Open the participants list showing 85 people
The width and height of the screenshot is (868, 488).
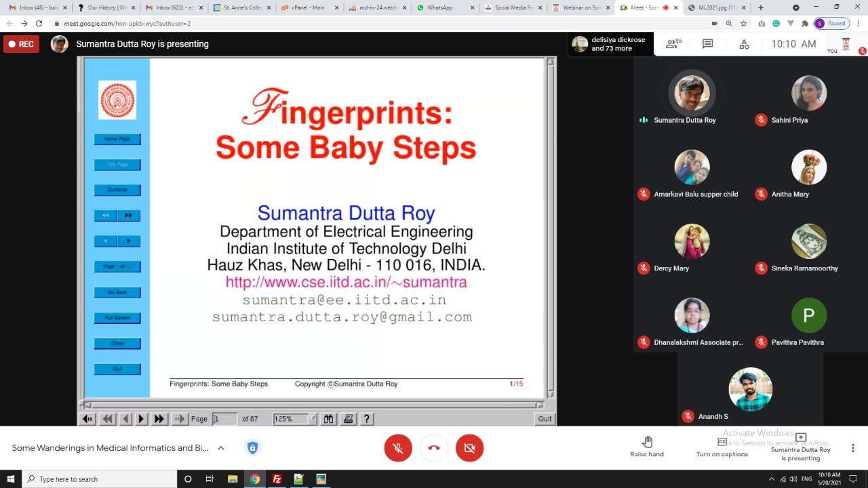pos(674,44)
